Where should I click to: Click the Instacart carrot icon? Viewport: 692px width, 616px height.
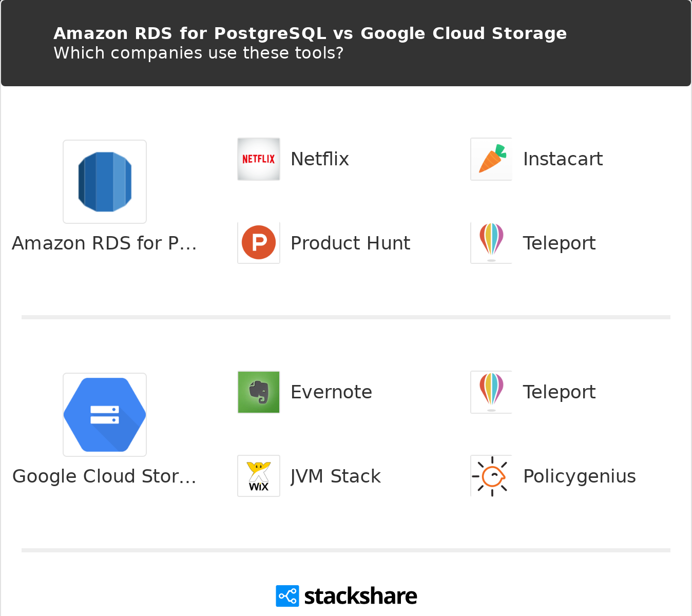(x=492, y=159)
